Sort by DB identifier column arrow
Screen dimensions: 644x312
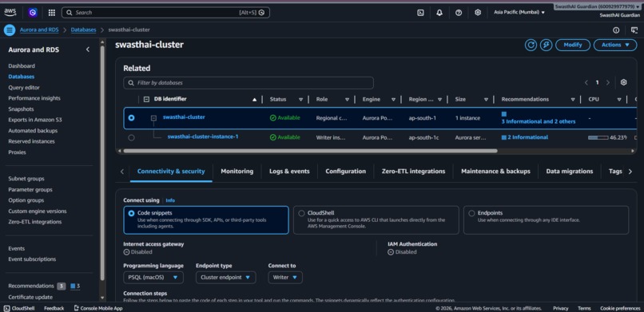[x=255, y=100]
